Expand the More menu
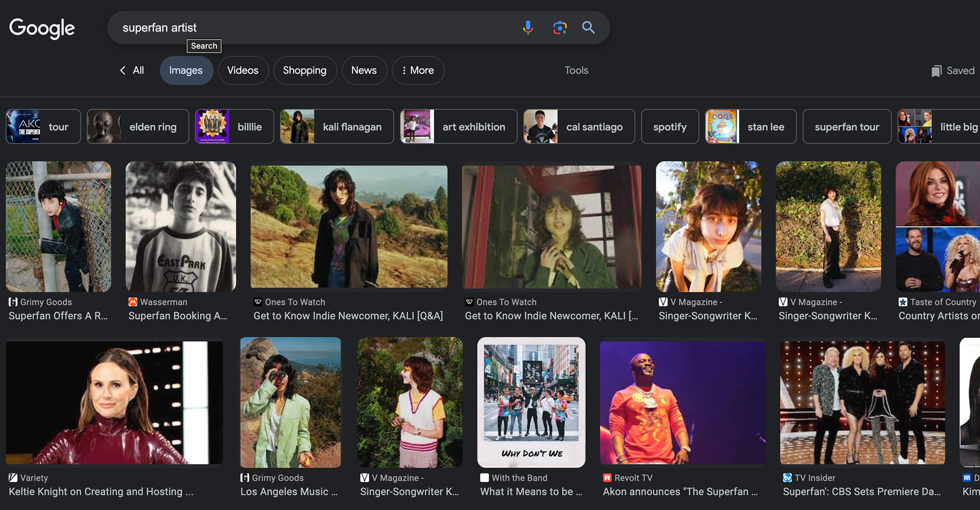Viewport: 980px width, 510px height. coord(418,70)
